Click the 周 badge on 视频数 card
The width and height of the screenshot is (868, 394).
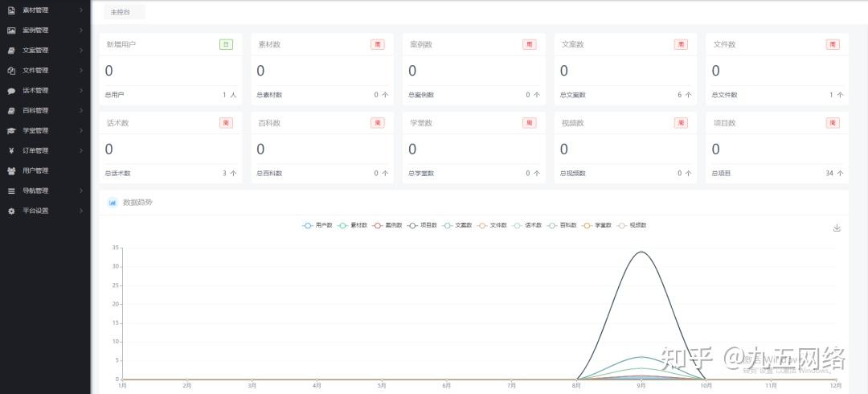click(681, 123)
